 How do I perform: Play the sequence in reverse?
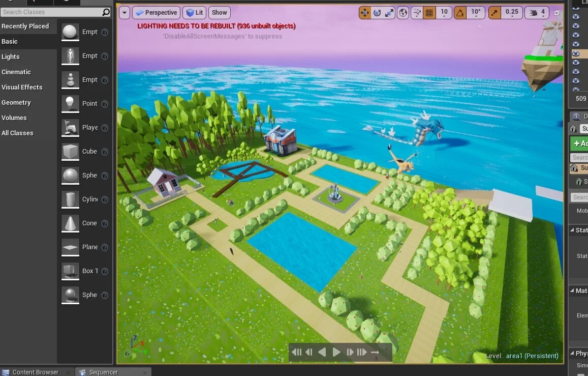[322, 353]
